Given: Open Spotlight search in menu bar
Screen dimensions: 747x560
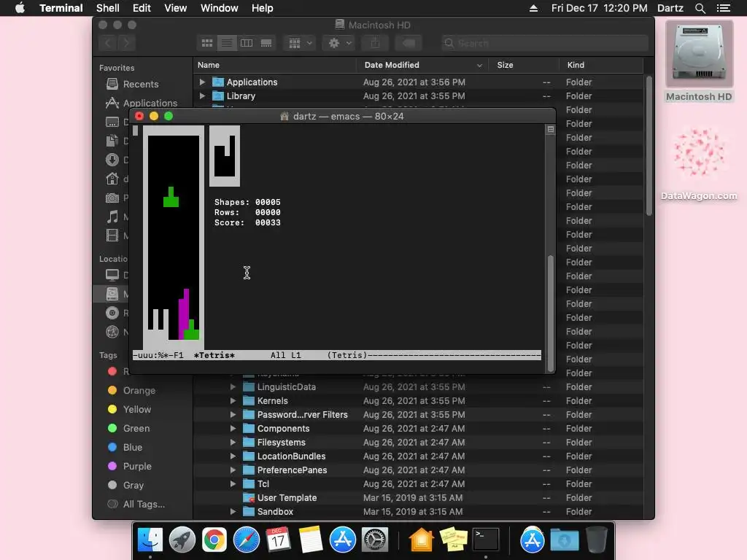Looking at the screenshot, I should (x=700, y=8).
